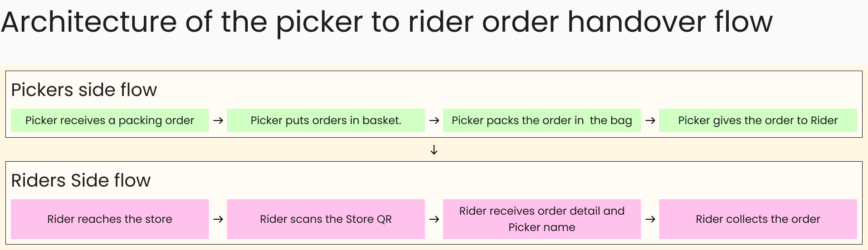Click empty space right of 'Pickers side flow' heading
This screenshot has width=868, height=250.
(497, 90)
